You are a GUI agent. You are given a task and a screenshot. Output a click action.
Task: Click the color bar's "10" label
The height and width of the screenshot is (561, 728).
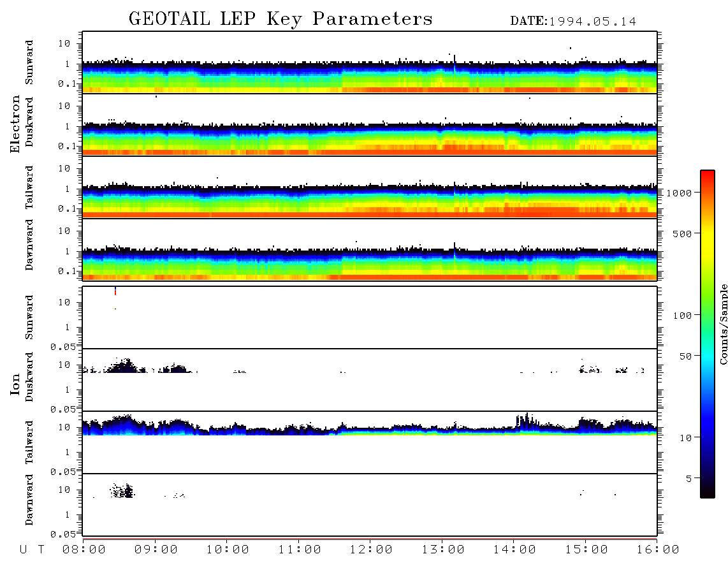(x=685, y=438)
